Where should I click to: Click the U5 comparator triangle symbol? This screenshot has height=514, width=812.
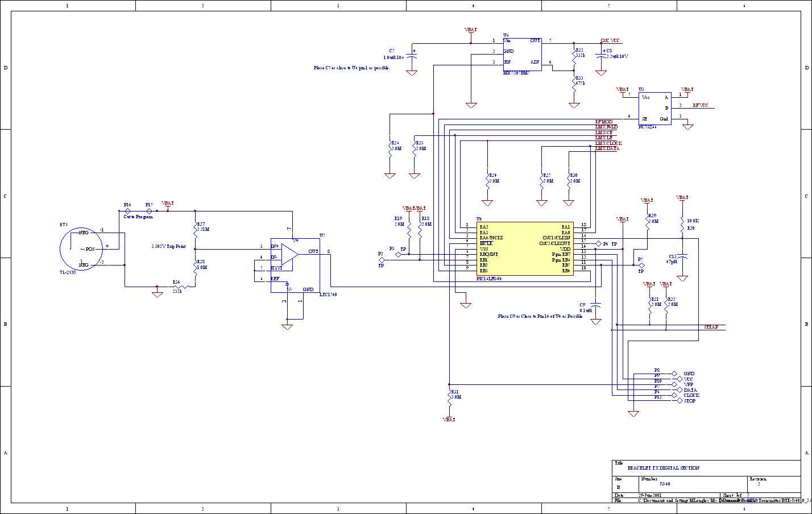[x=290, y=252]
